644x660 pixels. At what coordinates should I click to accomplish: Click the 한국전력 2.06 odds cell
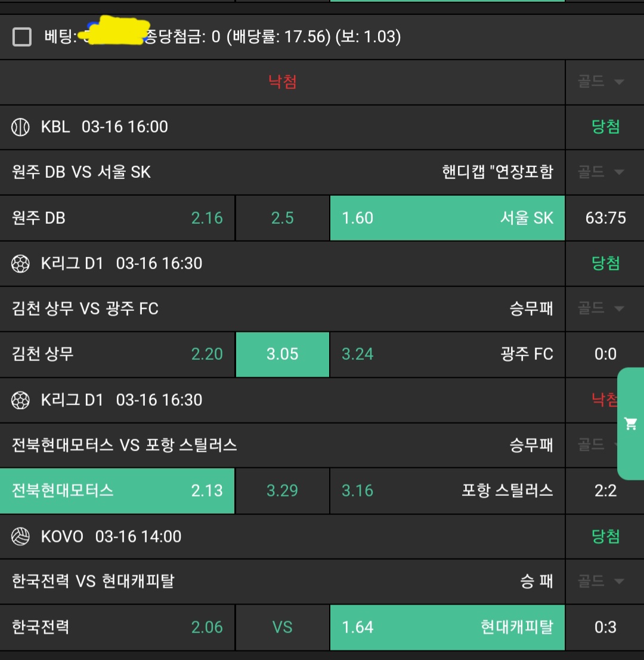tap(117, 627)
